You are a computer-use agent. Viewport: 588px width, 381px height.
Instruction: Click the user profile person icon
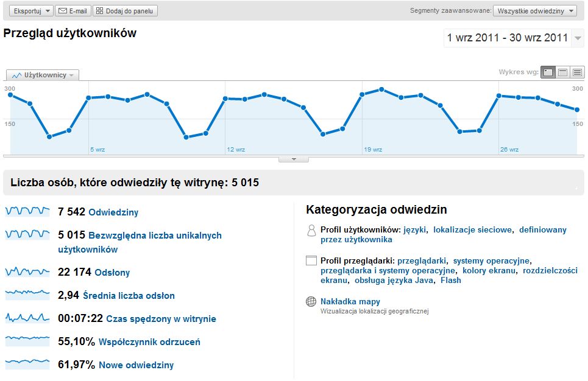[311, 231]
